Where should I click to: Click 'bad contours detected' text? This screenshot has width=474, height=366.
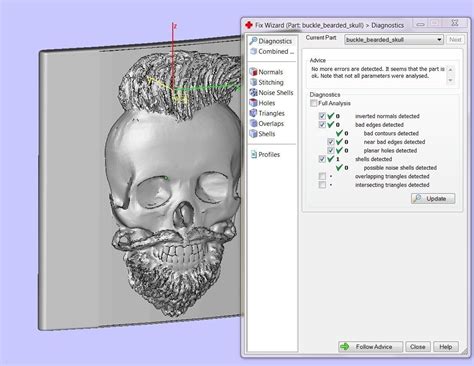[391, 133]
